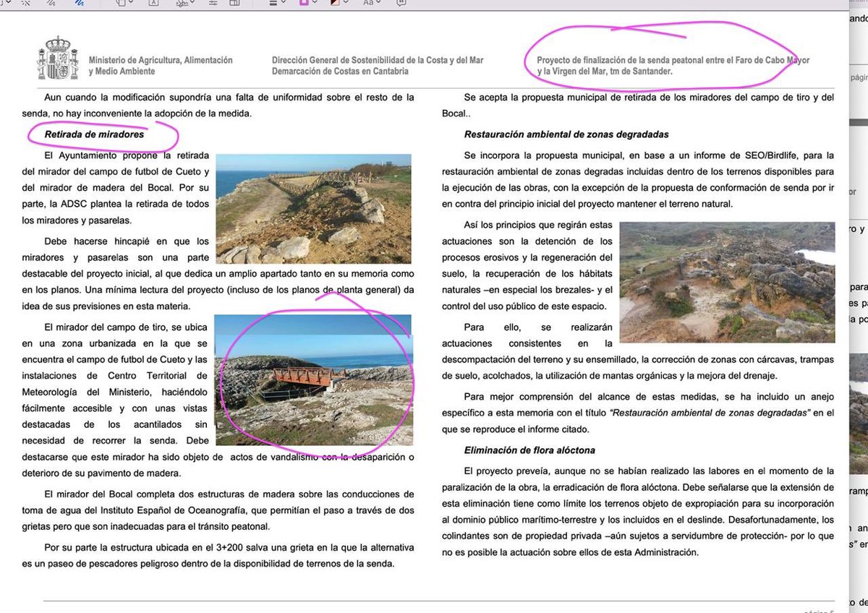
Task: Click 'Demarcación de Costas en Cantabria' text
Action: [340, 72]
